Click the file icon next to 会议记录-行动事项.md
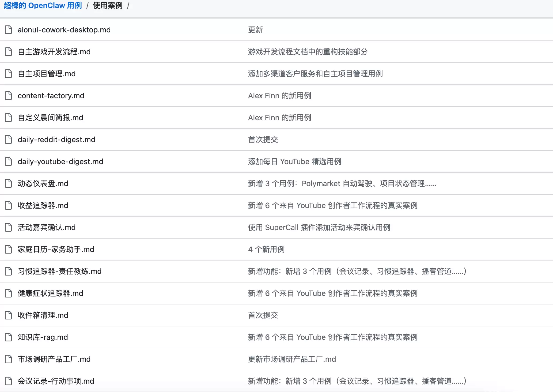 8,381
